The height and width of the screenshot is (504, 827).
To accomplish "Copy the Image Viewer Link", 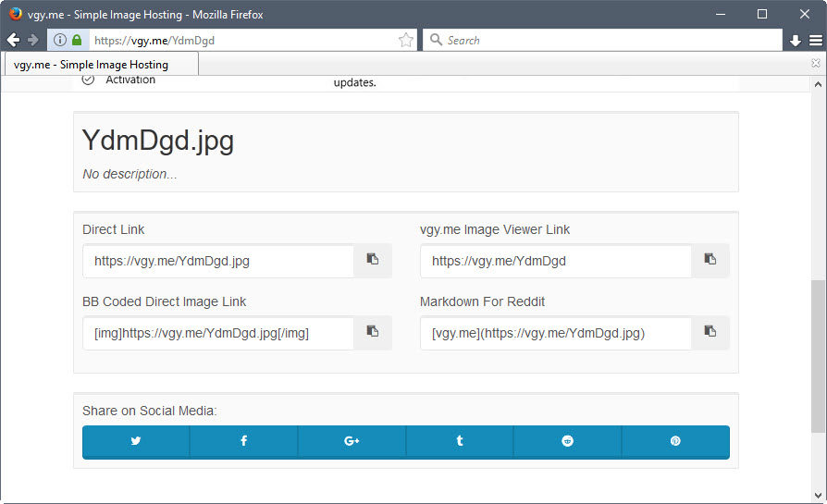I will tap(710, 260).
